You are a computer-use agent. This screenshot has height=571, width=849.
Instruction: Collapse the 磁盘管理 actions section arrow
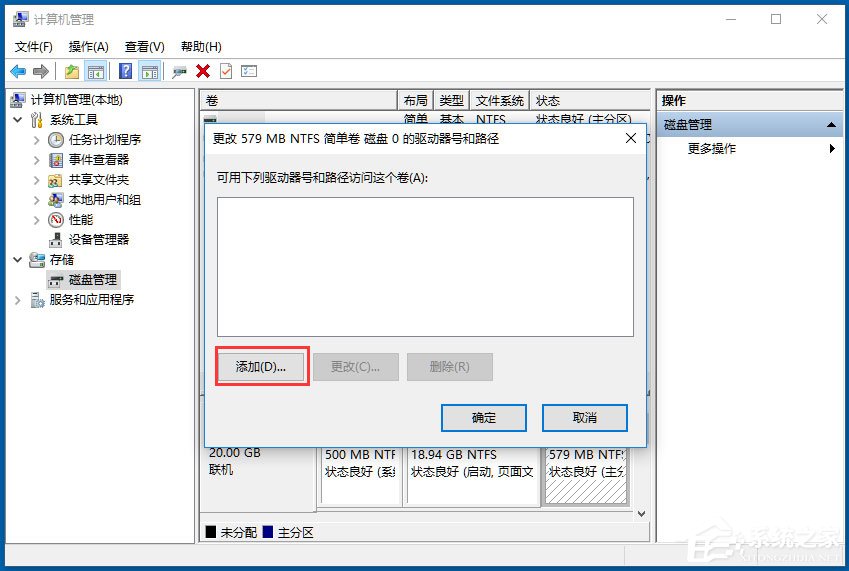click(x=831, y=125)
